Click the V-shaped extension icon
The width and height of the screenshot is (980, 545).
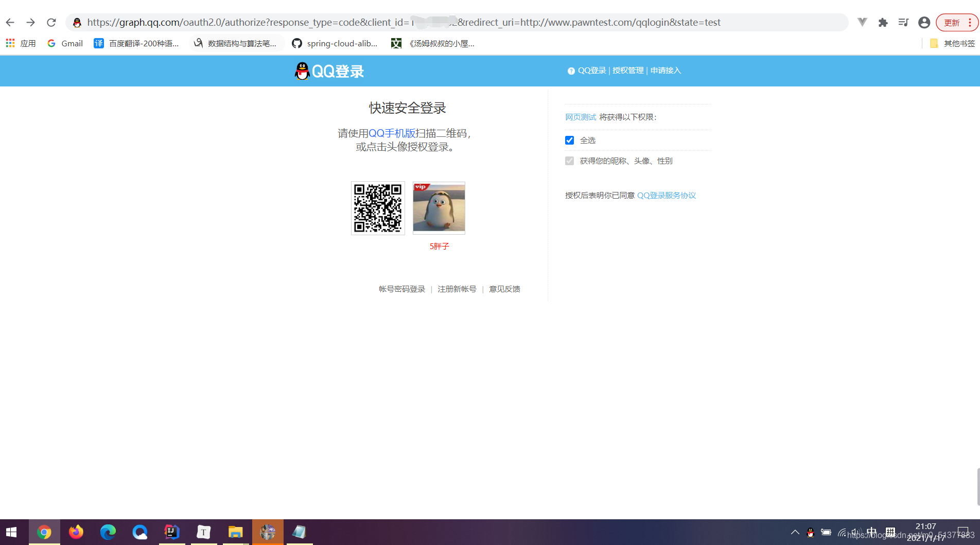pos(863,22)
